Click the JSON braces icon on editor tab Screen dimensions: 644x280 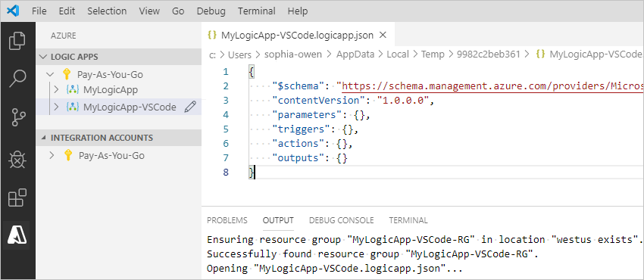[x=212, y=35]
